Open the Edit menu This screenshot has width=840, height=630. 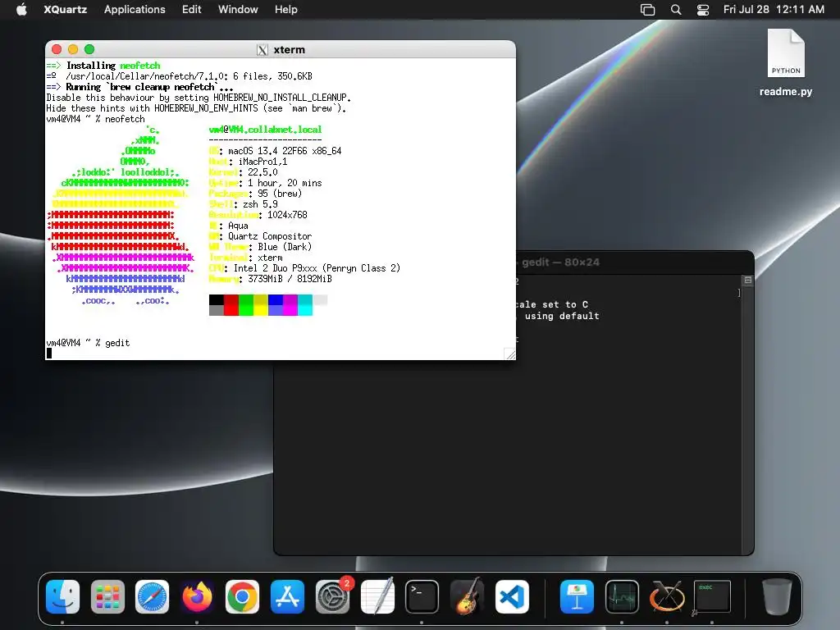[191, 10]
